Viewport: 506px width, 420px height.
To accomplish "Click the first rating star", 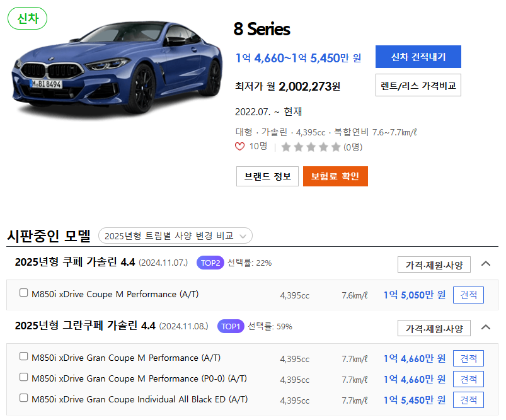I will click(286, 147).
